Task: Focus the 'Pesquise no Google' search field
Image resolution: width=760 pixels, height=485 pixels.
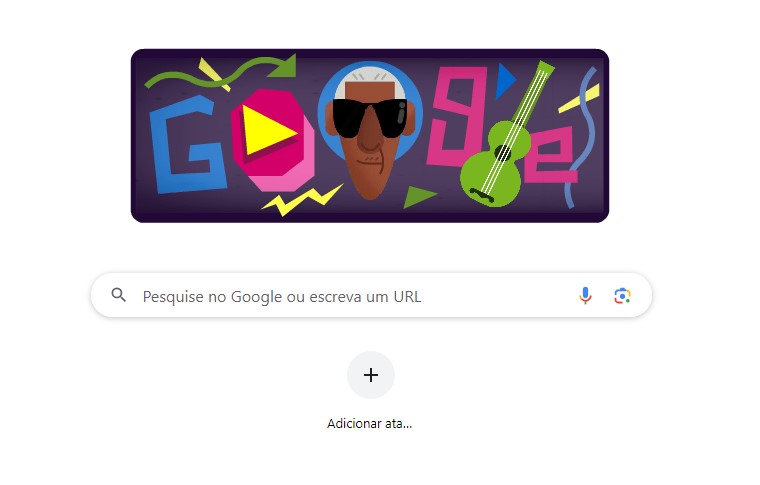Action: point(371,296)
